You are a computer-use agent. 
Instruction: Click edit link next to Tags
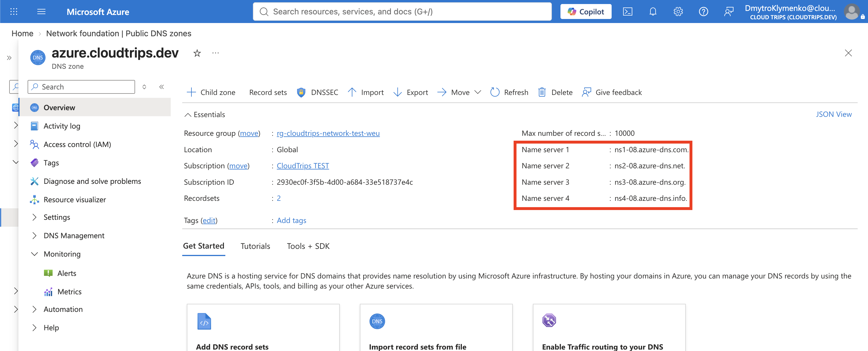[x=209, y=220]
